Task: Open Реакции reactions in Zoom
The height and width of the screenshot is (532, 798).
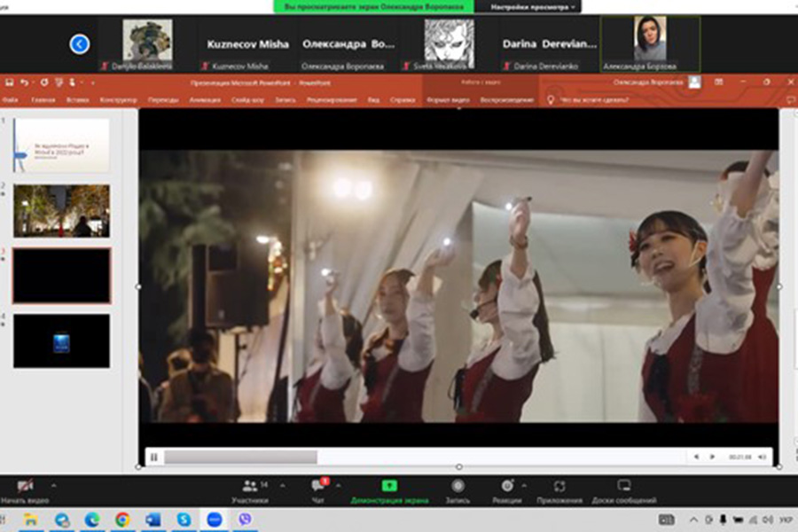Action: click(x=507, y=490)
